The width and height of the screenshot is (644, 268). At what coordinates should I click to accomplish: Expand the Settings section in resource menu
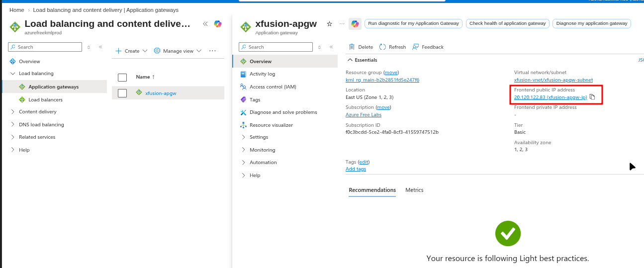[x=244, y=137]
